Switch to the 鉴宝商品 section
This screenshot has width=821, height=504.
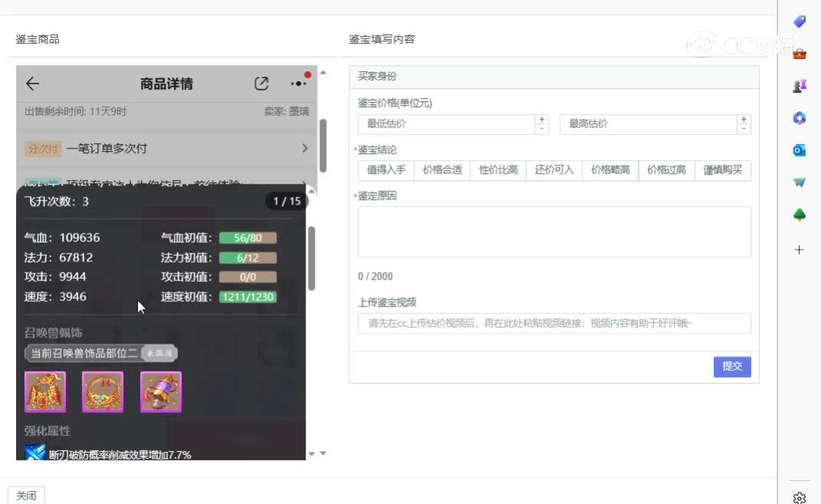click(38, 38)
